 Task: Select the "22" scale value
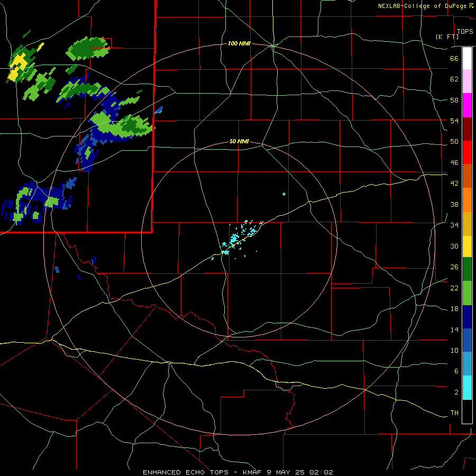454,288
